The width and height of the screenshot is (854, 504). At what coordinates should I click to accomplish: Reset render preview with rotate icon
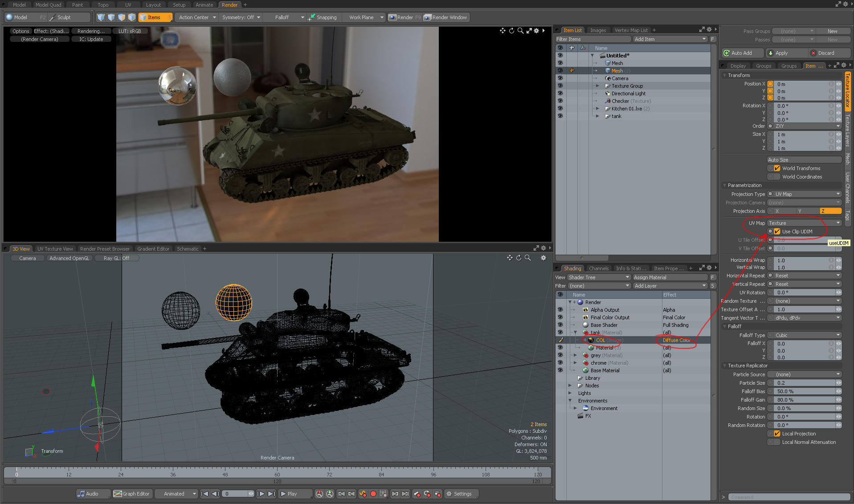[511, 31]
